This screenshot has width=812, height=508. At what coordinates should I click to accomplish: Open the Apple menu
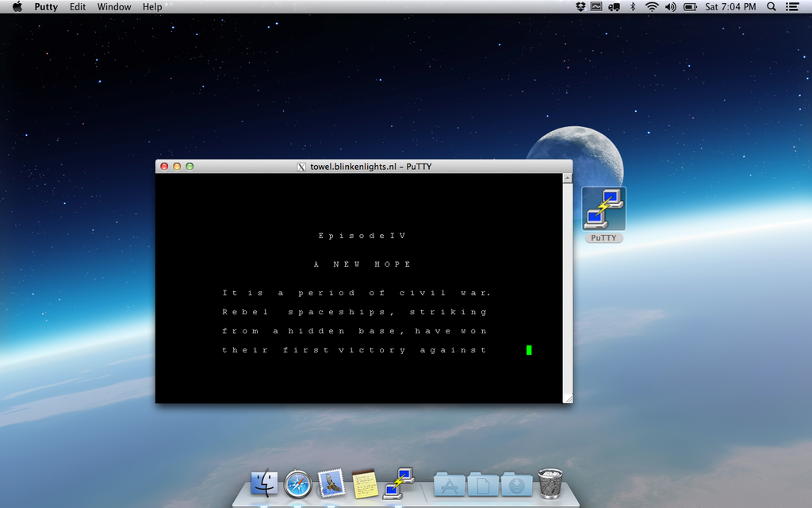click(x=17, y=6)
